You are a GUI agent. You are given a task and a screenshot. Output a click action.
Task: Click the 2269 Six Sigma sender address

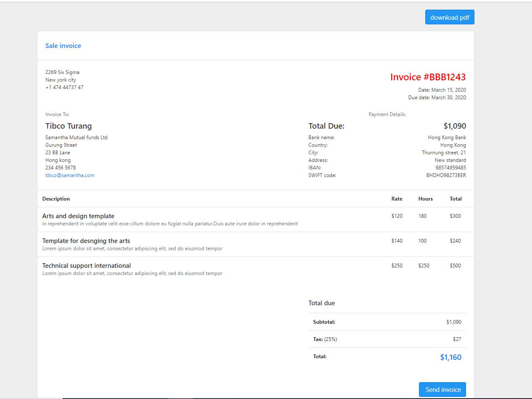point(62,72)
